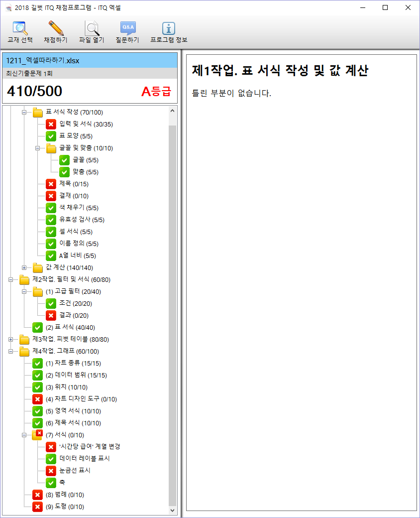This screenshot has height=518, width=420.
Task: Click the file name 1211_엑셀따라하기.xlsx
Action: [43, 60]
